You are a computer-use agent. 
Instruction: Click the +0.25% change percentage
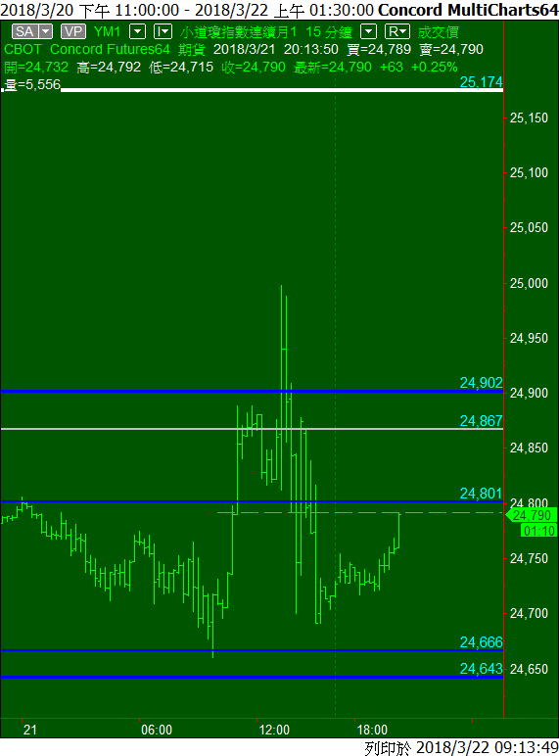coord(435,67)
